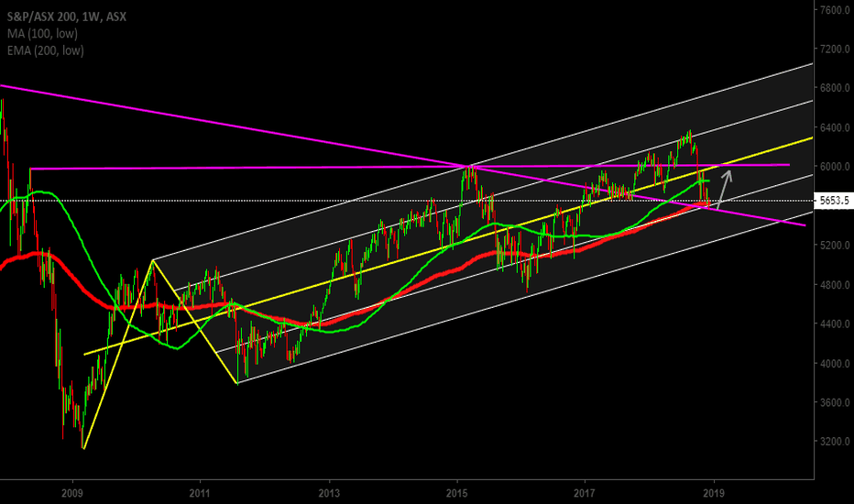Viewport: 854px width, 504px height.
Task: Click the 6400.0 price axis label
Action: pyautogui.click(x=835, y=127)
